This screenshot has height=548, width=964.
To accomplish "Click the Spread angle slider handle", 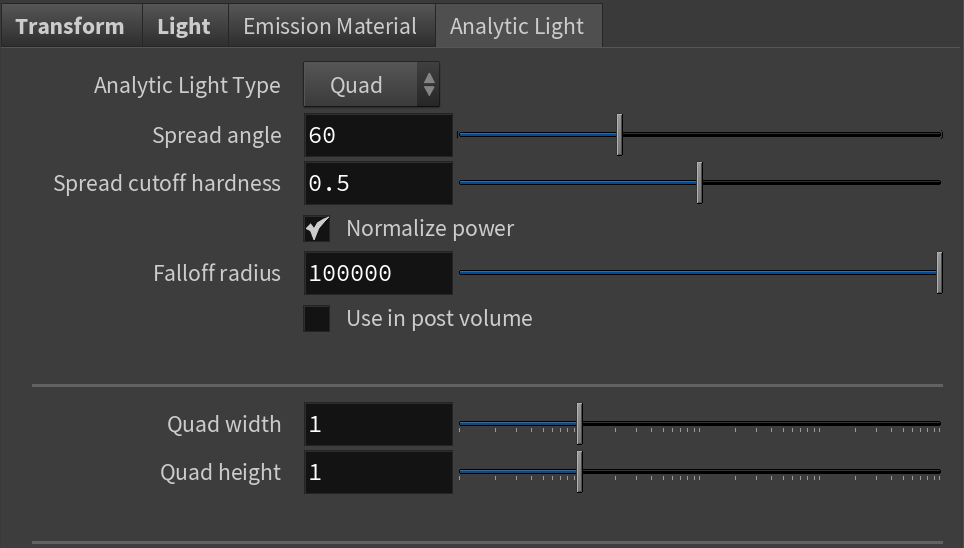I will [x=619, y=135].
